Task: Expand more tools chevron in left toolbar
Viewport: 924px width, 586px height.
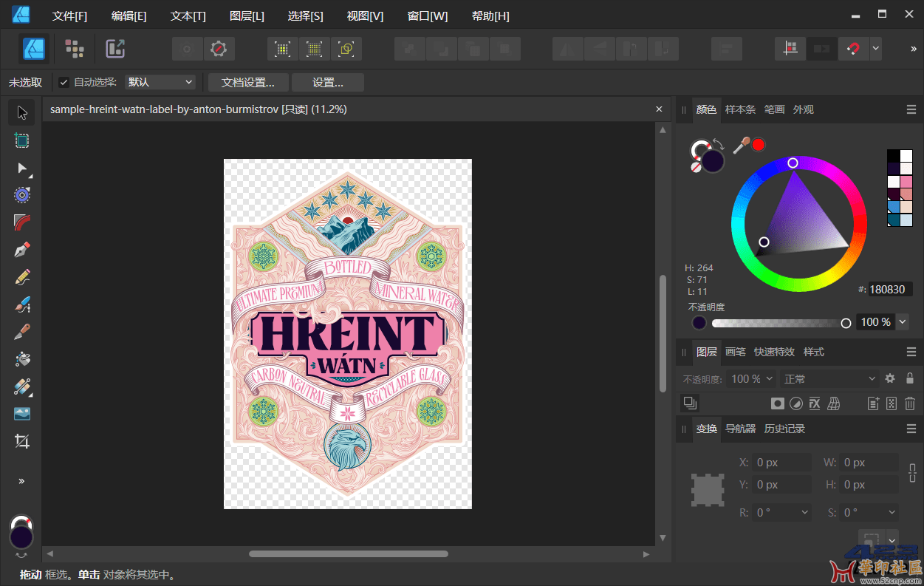Action: (x=22, y=480)
